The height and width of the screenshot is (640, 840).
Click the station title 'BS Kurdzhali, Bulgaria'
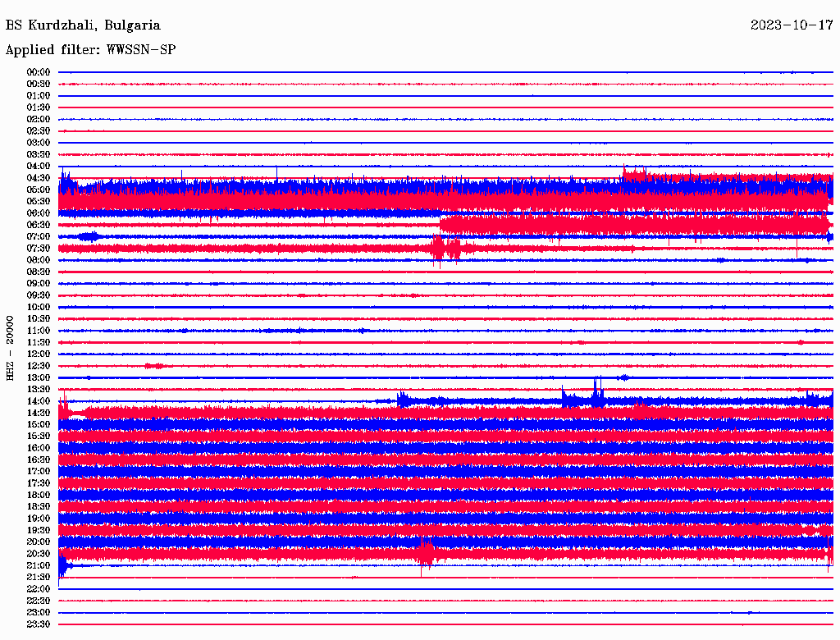(x=83, y=25)
